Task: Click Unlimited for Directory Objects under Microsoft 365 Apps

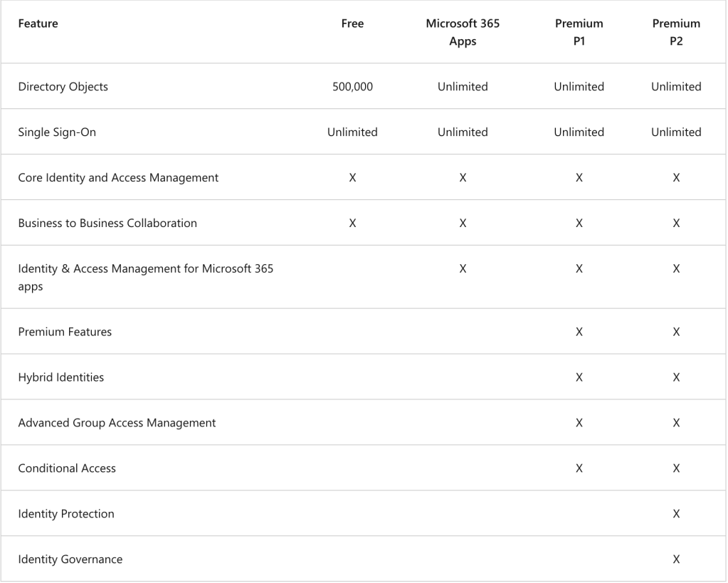Action: (463, 87)
